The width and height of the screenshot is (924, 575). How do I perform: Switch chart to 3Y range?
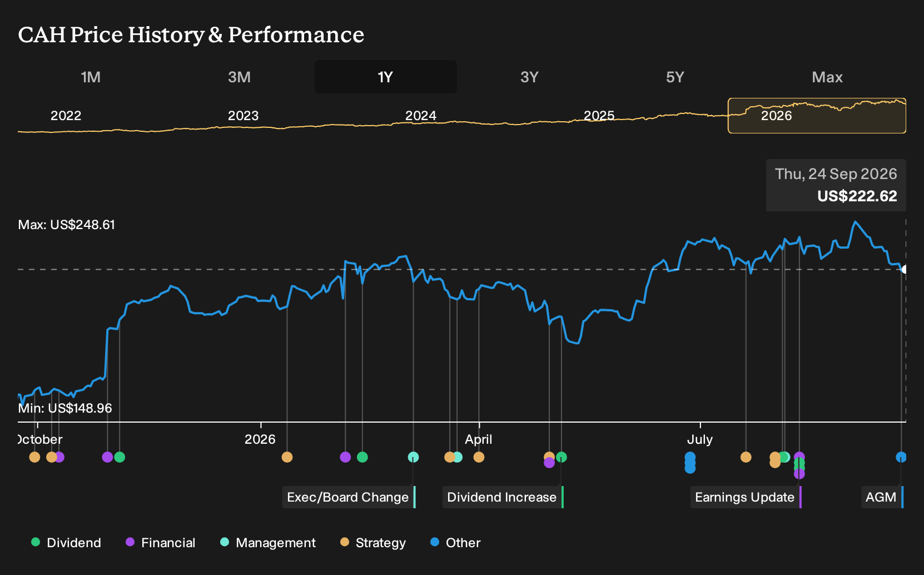click(529, 77)
